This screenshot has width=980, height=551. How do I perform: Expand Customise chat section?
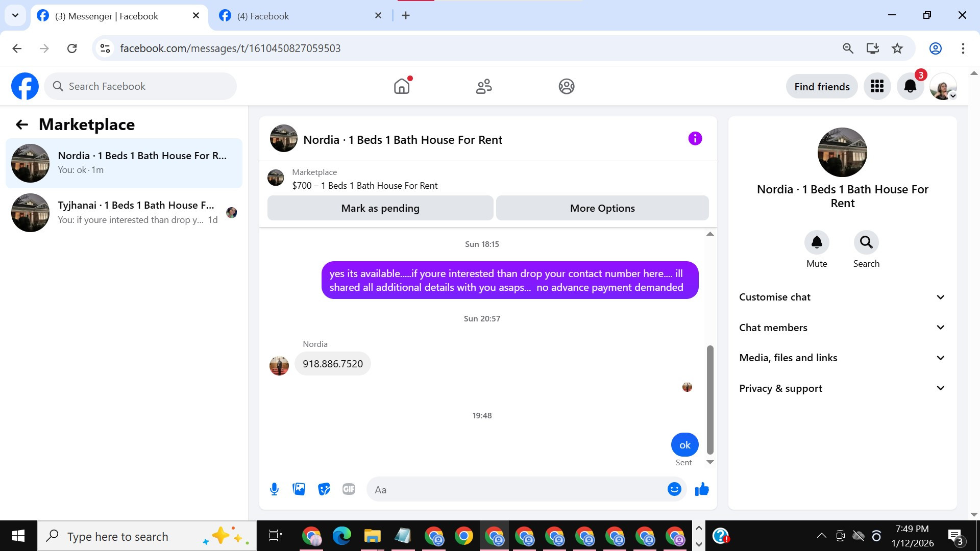842,297
